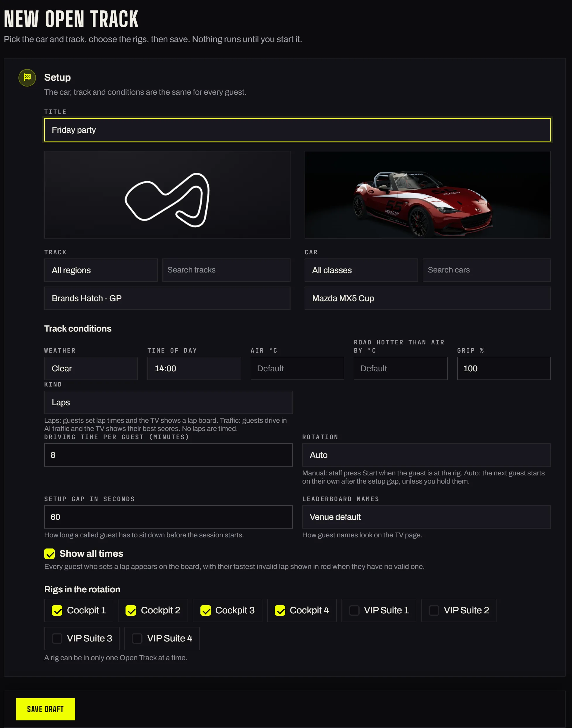Viewport: 572px width, 728px height.
Task: Click the Air °C input field
Action: pyautogui.click(x=297, y=368)
